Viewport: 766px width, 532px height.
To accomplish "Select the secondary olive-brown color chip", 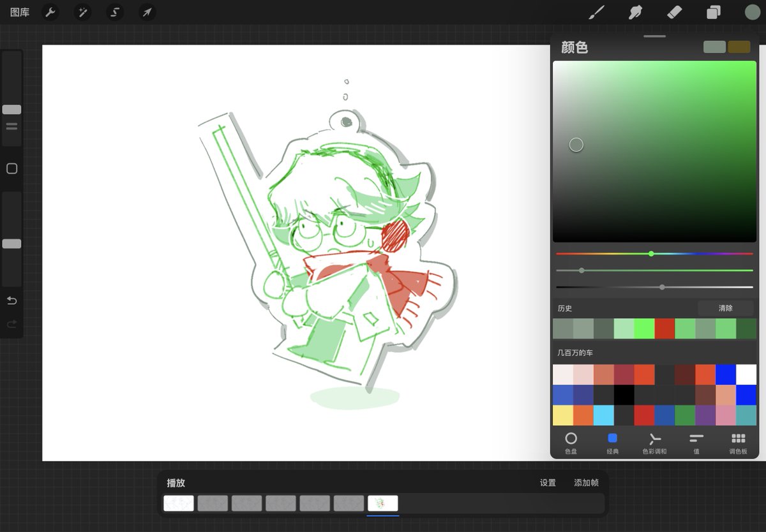I will tap(739, 47).
